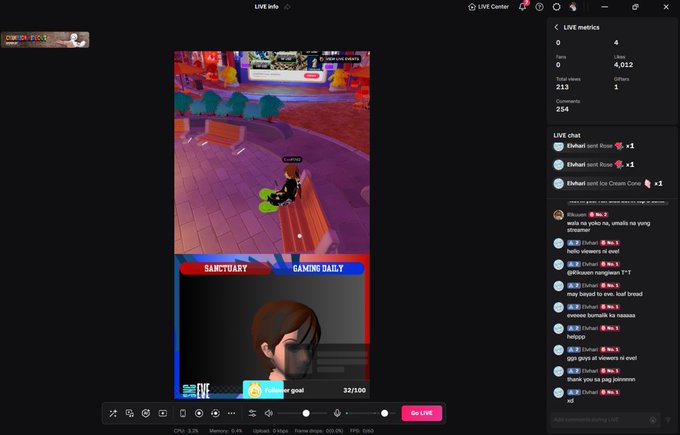Image resolution: width=680 pixels, height=435 pixels.
Task: Open the help question-mark icon
Action: [x=539, y=7]
